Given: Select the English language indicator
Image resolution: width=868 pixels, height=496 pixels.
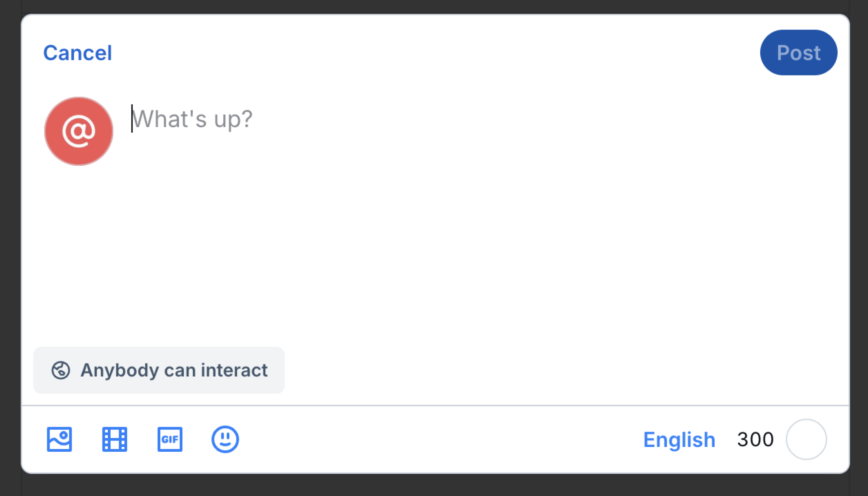Looking at the screenshot, I should [x=678, y=440].
